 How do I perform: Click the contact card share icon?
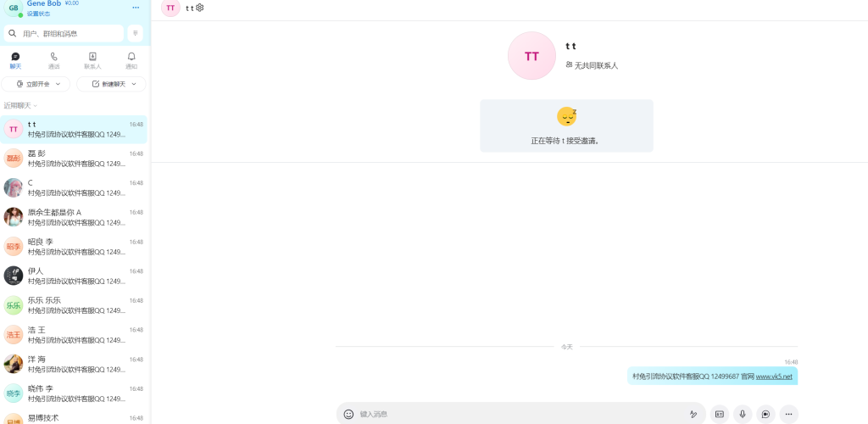pos(720,414)
